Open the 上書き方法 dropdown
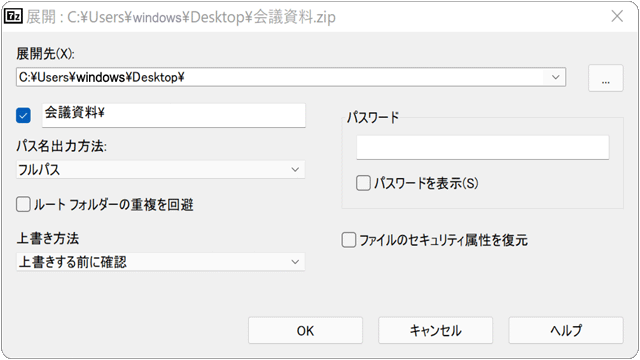Image resolution: width=640 pixels, height=360 pixels. point(160,262)
